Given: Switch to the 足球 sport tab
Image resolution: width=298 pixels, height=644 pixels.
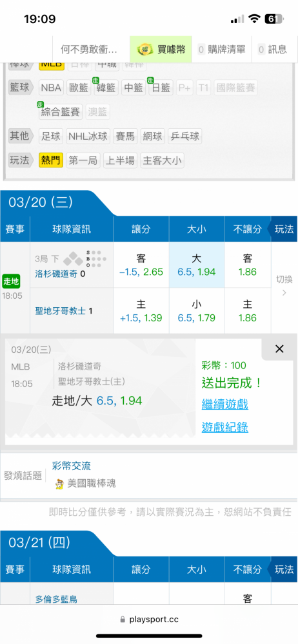Looking at the screenshot, I should (51, 136).
